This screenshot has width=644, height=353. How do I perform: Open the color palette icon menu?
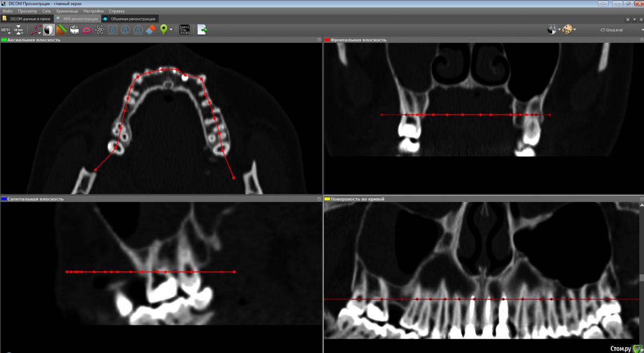(568, 30)
